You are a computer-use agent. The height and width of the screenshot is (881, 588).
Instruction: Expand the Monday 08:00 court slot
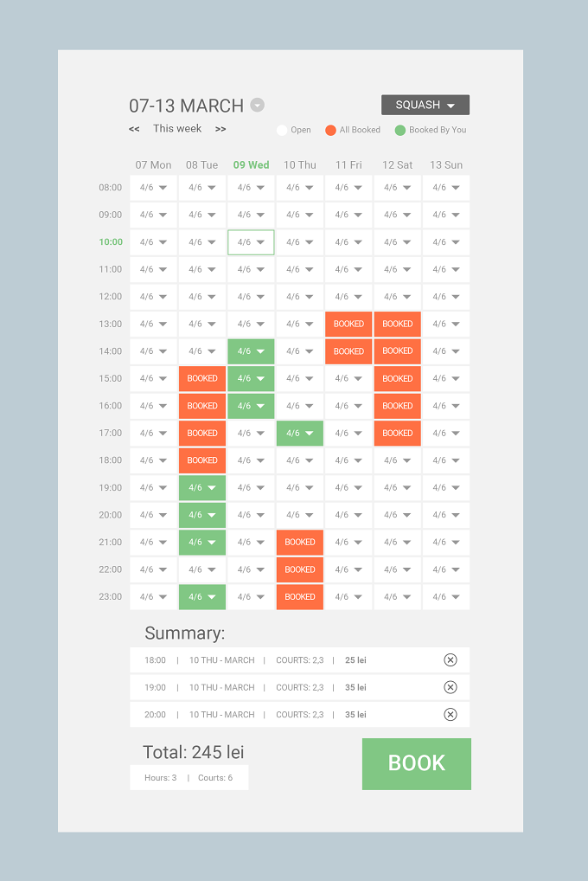153,188
